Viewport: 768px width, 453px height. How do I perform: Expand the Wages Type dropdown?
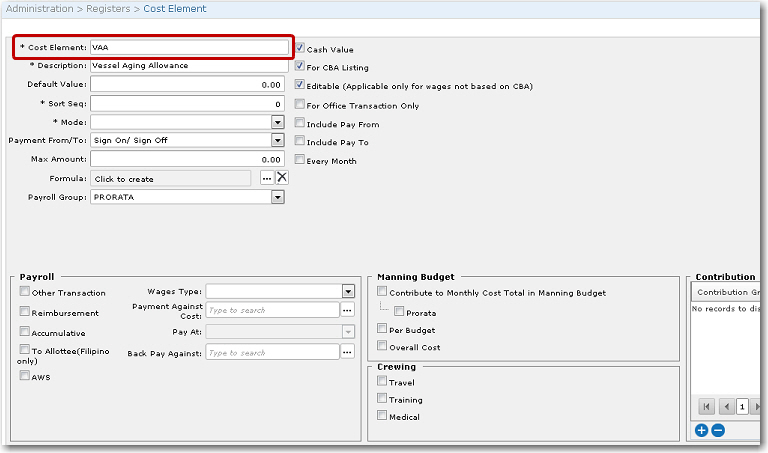pos(347,291)
